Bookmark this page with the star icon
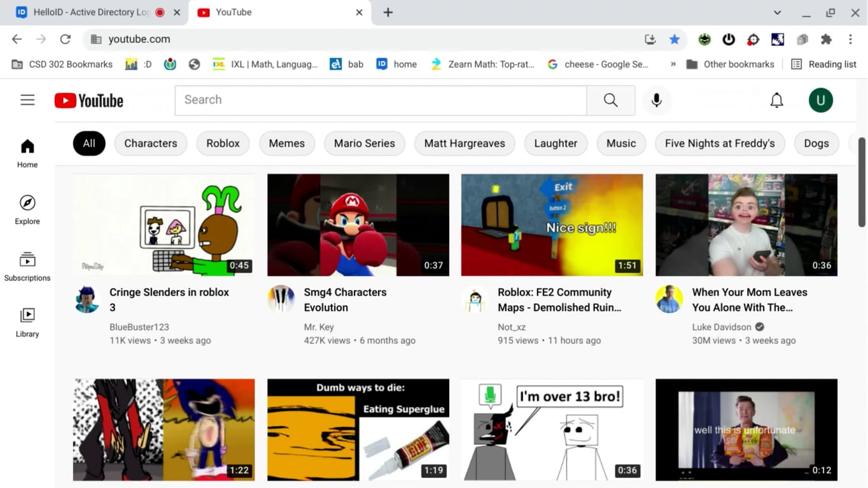This screenshot has width=868, height=488. (x=675, y=39)
